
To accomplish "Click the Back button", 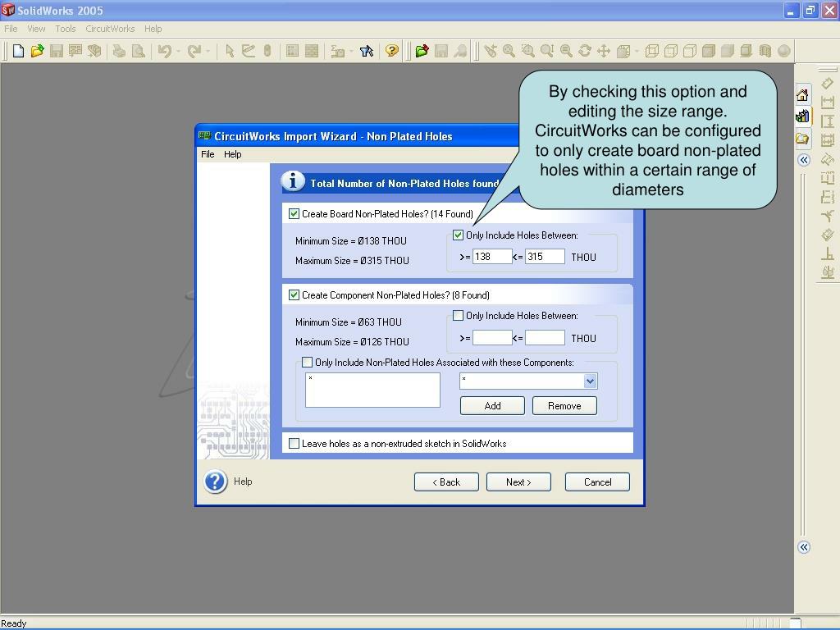I will [x=446, y=482].
